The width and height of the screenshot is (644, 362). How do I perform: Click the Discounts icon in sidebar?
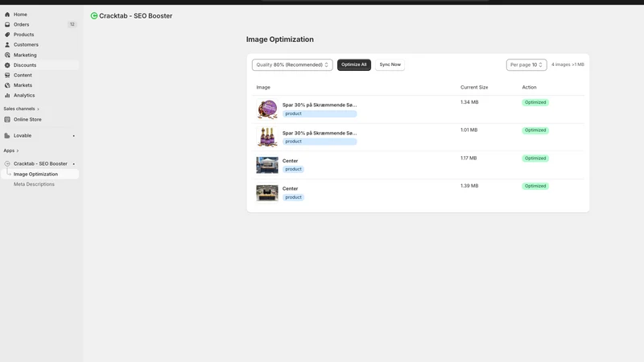point(7,65)
